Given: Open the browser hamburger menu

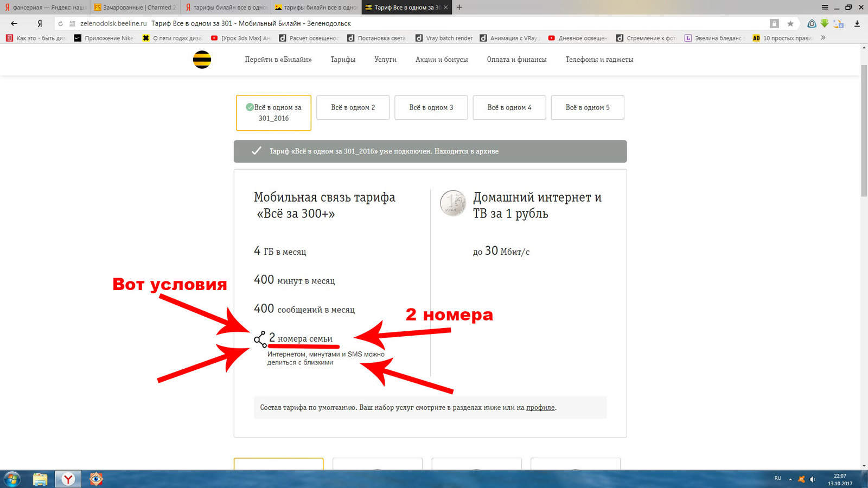Looking at the screenshot, I should pos(825,7).
